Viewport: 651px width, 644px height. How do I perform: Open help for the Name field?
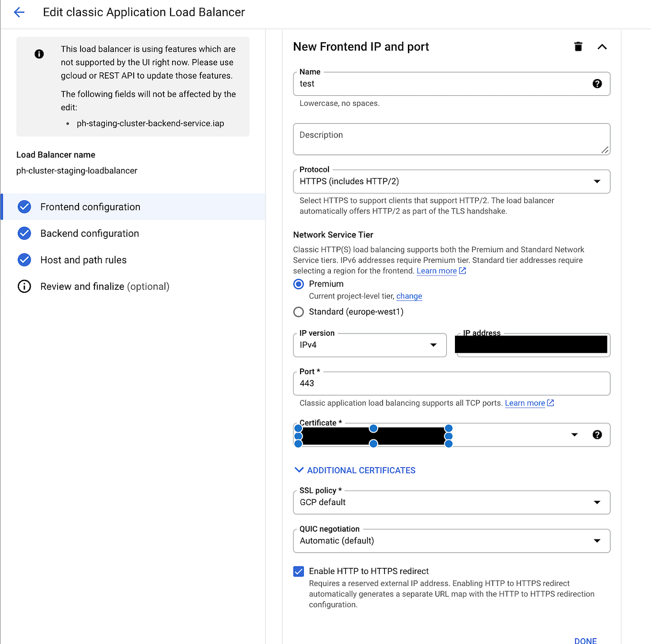pos(597,83)
